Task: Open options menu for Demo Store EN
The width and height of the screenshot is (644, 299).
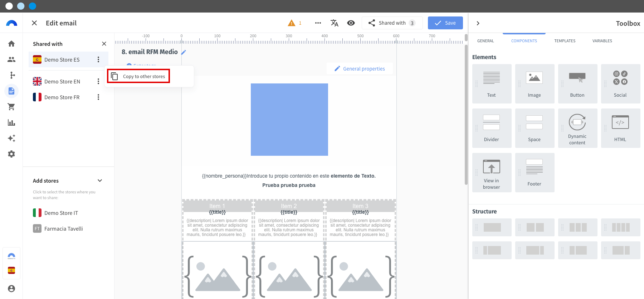Action: [98, 82]
